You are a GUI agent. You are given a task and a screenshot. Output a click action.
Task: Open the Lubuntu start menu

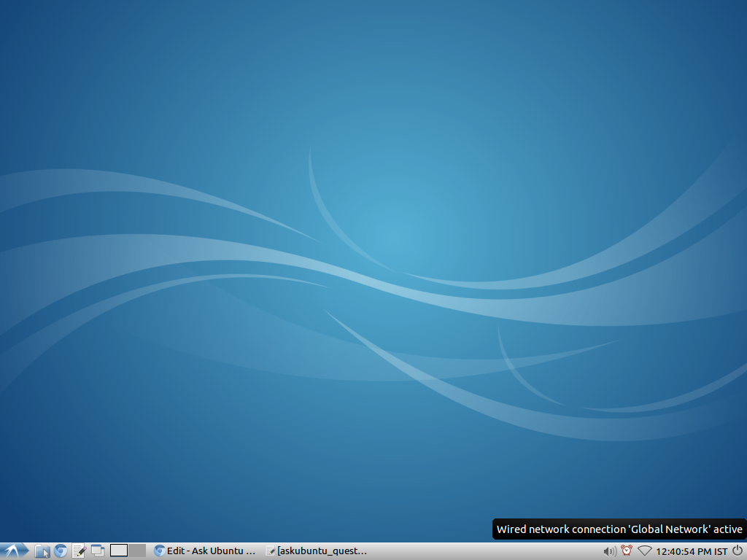[x=15, y=551]
